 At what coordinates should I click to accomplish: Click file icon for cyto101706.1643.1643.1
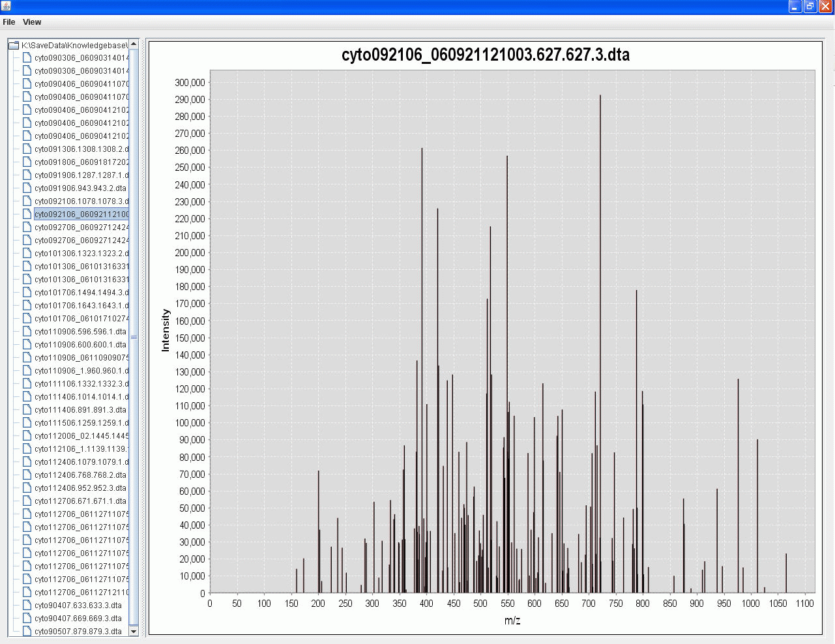tap(27, 305)
